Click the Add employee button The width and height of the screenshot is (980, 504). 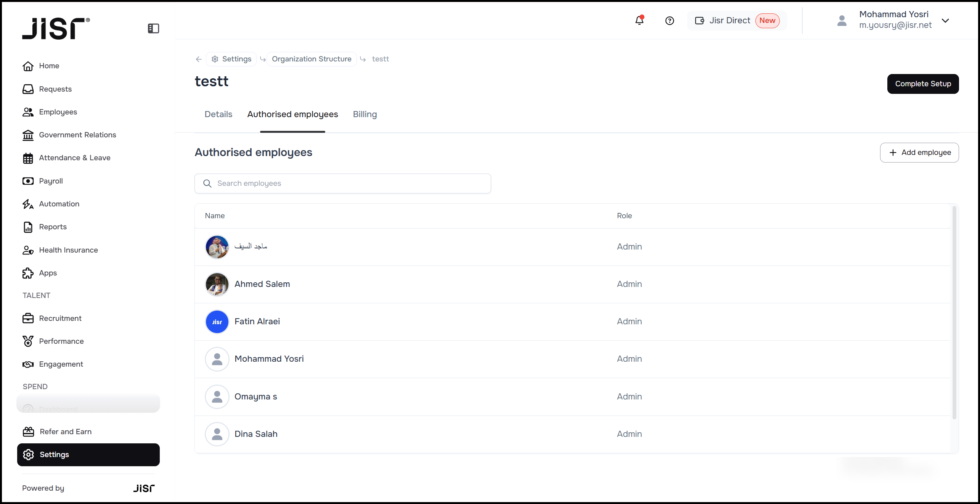(919, 153)
